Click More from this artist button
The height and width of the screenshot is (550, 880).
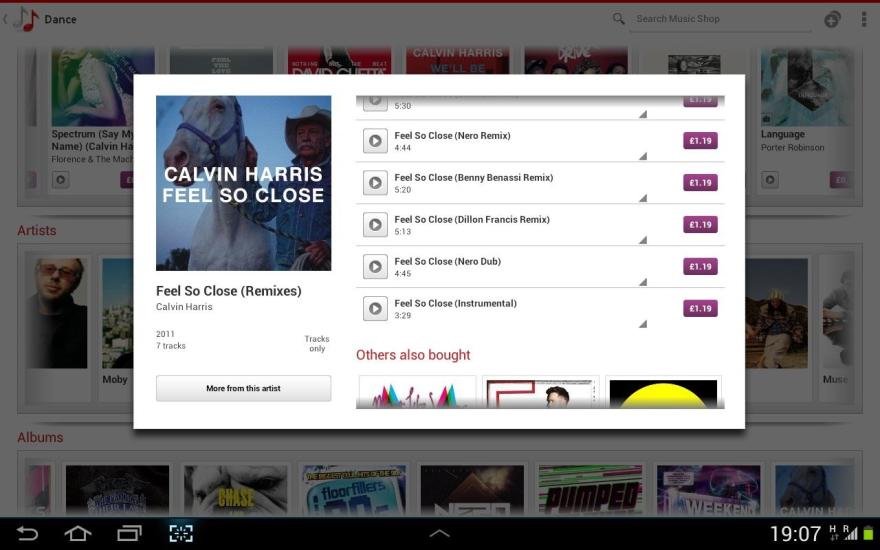click(x=243, y=388)
